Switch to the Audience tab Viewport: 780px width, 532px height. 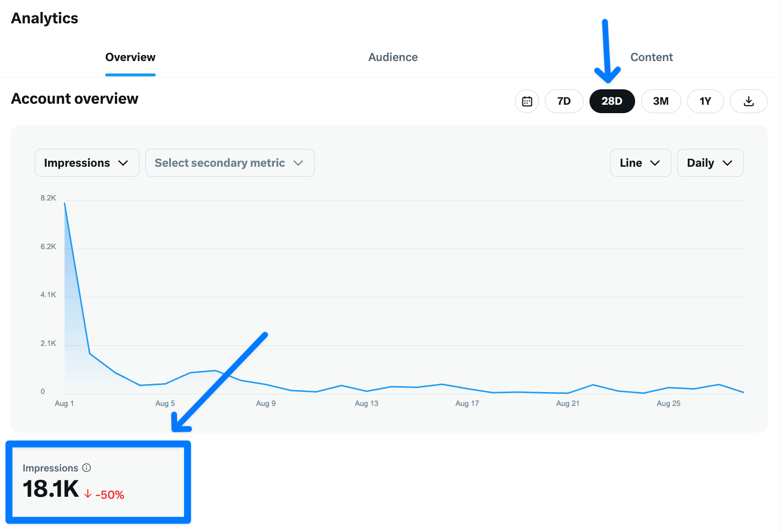pos(393,57)
